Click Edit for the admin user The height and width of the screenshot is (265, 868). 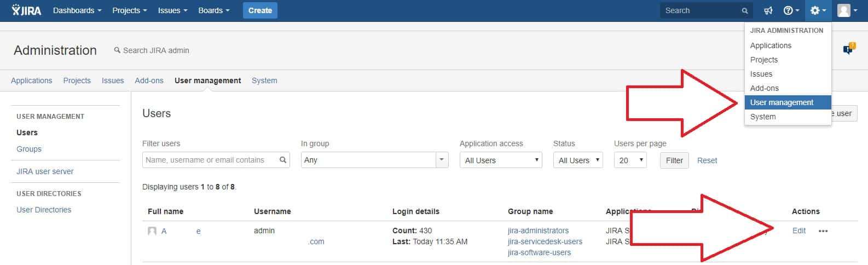click(799, 231)
